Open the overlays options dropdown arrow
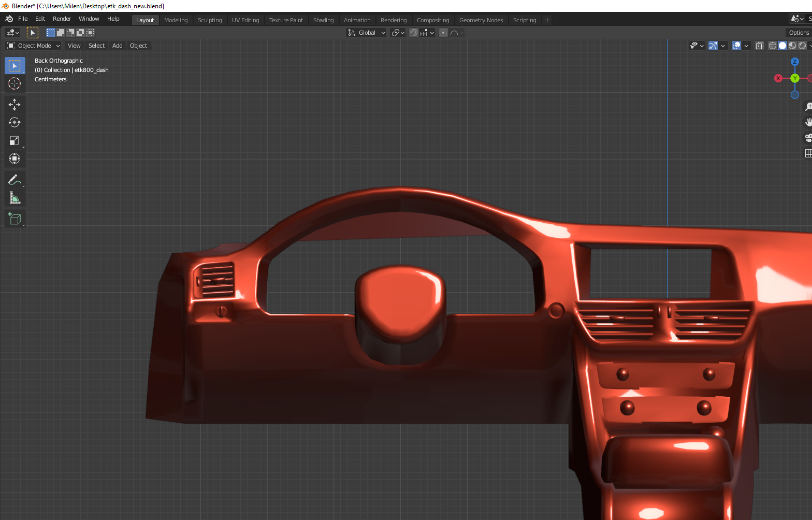This screenshot has width=812, height=520. pyautogui.click(x=746, y=46)
